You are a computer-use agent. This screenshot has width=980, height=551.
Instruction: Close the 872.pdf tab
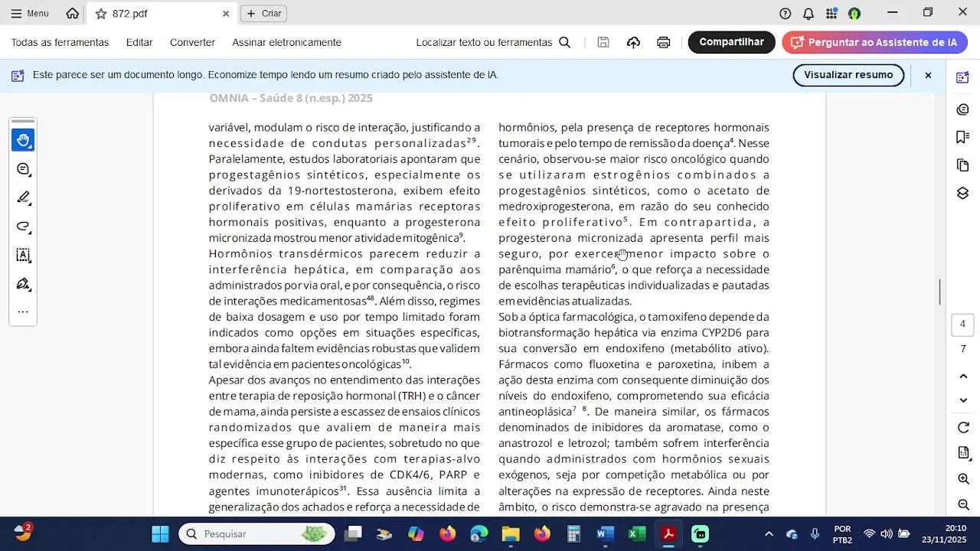click(x=226, y=14)
